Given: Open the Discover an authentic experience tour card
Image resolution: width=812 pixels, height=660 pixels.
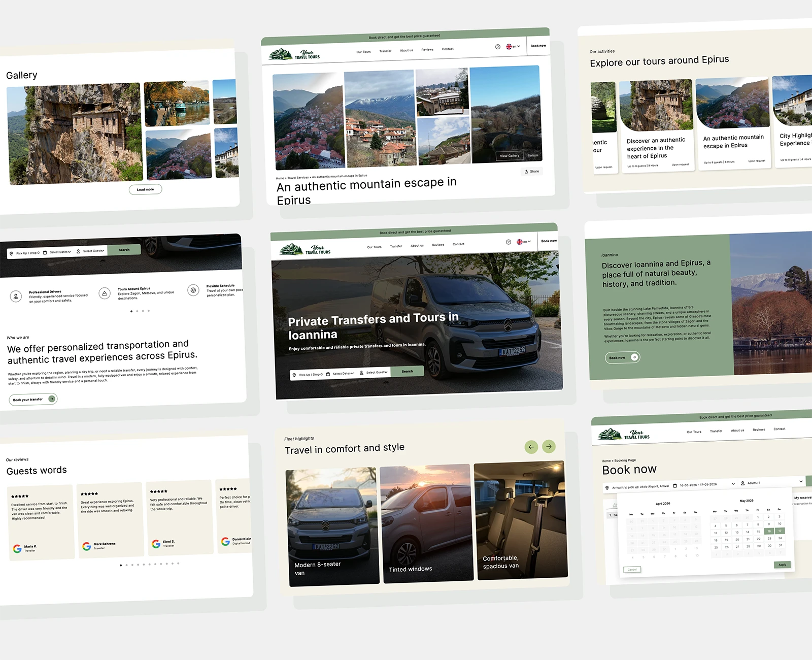Looking at the screenshot, I should pos(657,126).
